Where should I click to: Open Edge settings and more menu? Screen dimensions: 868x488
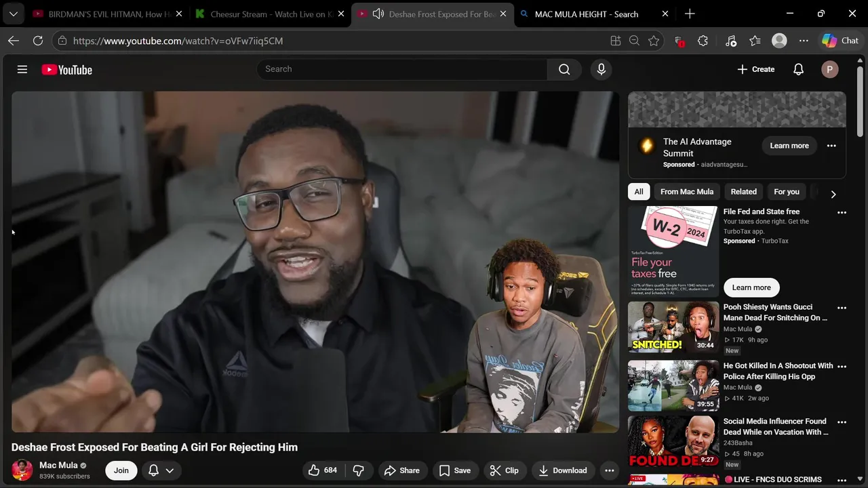[804, 41]
